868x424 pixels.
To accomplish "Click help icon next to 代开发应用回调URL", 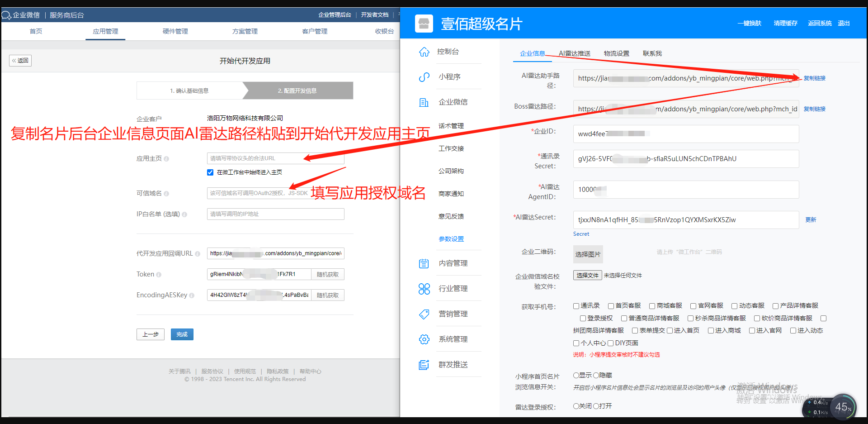I will 198,254.
